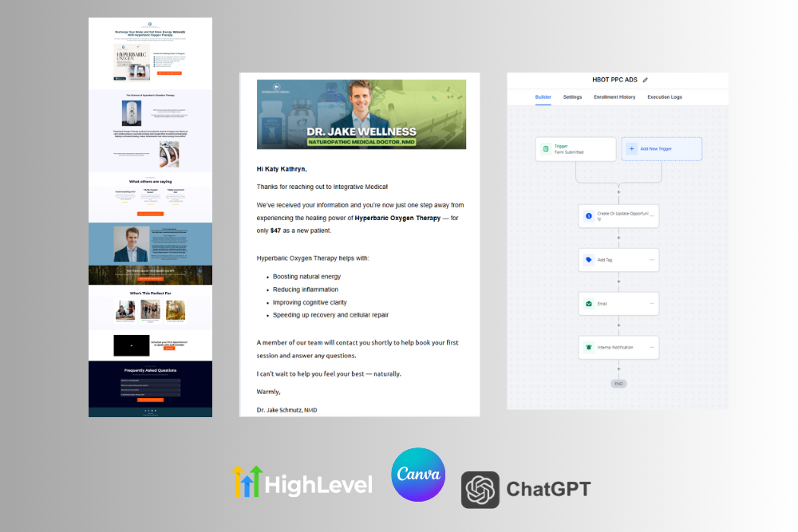Go to the Execution Logs tab
798x532 pixels.
(x=664, y=97)
